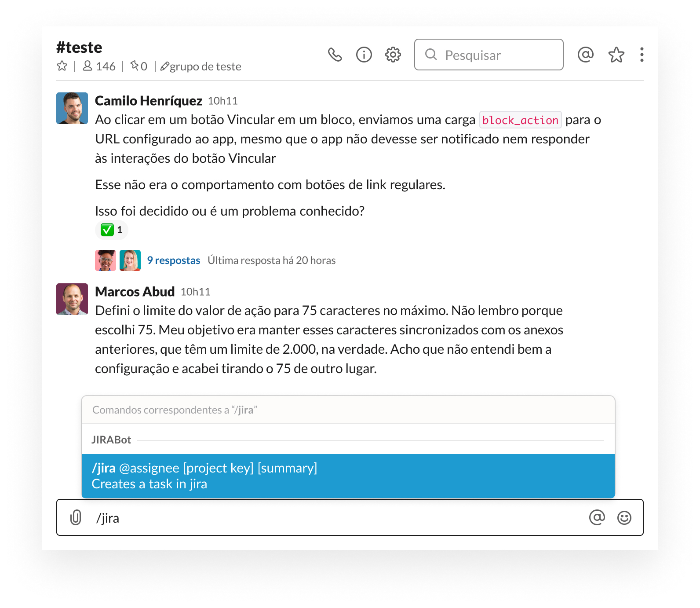Open Camilo Henríquez profile avatar
700x608 pixels.
(x=72, y=108)
